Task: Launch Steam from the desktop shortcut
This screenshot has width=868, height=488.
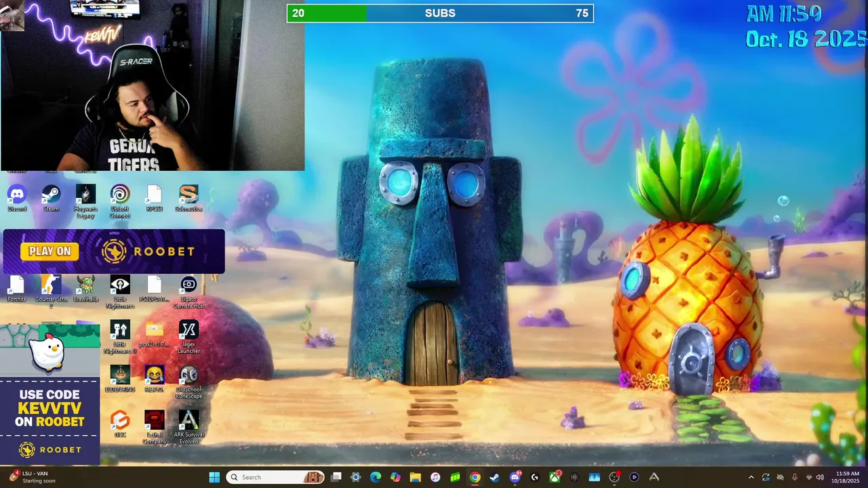Action: pos(51,198)
